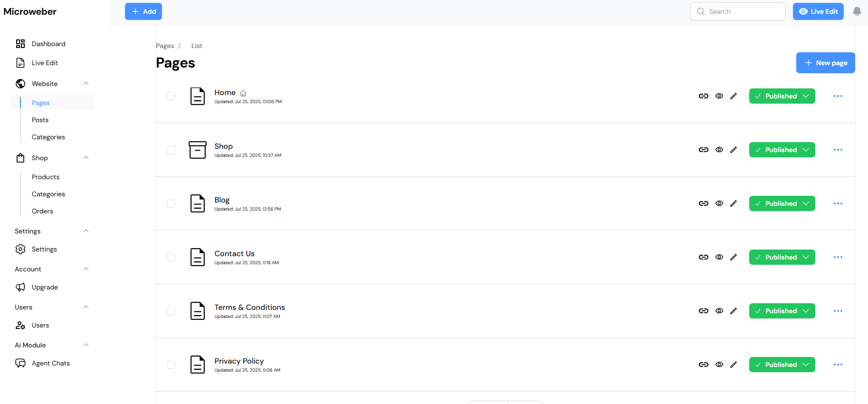This screenshot has height=404, width=868.
Task: Go to Posts in sidebar
Action: [x=40, y=120]
